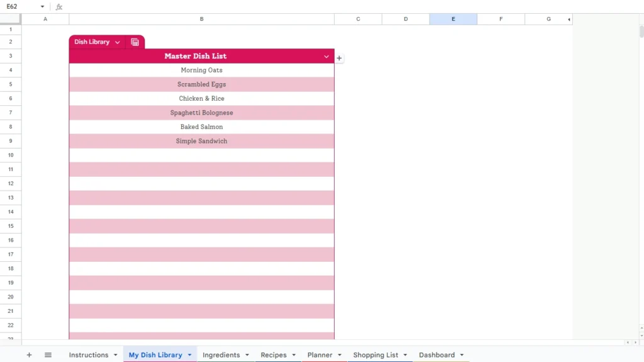Select the Spaghetti Bolognese cell

pyautogui.click(x=202, y=113)
